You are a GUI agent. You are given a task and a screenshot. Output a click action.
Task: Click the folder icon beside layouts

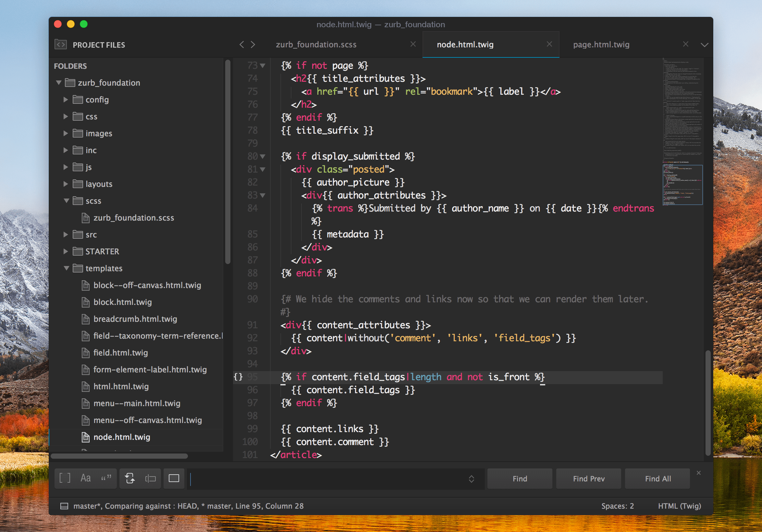(77, 184)
